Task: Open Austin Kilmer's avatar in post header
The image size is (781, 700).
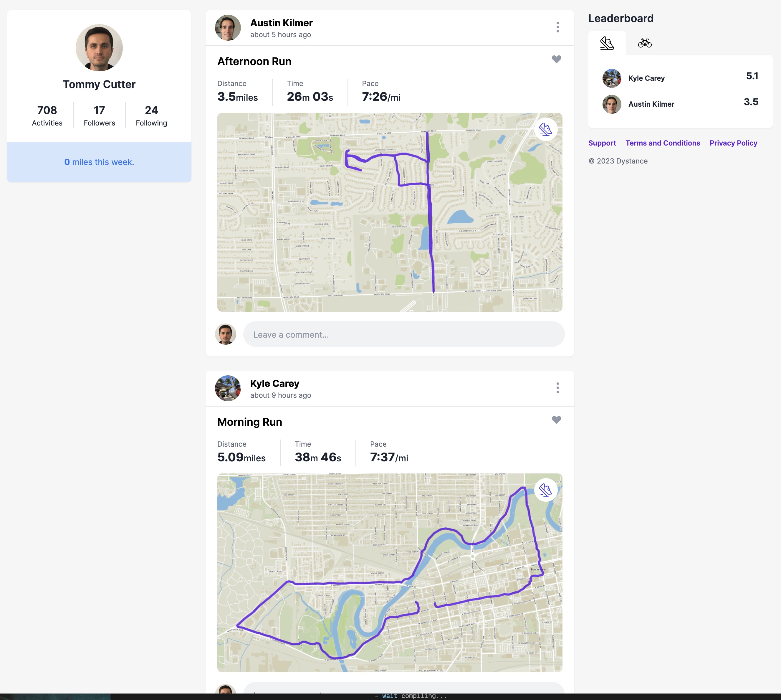Action: pos(228,28)
